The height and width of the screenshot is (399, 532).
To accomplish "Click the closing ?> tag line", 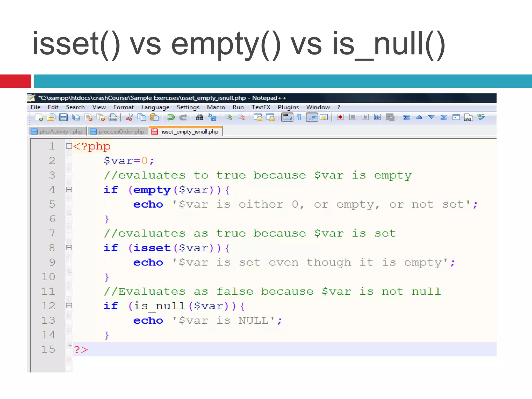I will click(x=81, y=349).
